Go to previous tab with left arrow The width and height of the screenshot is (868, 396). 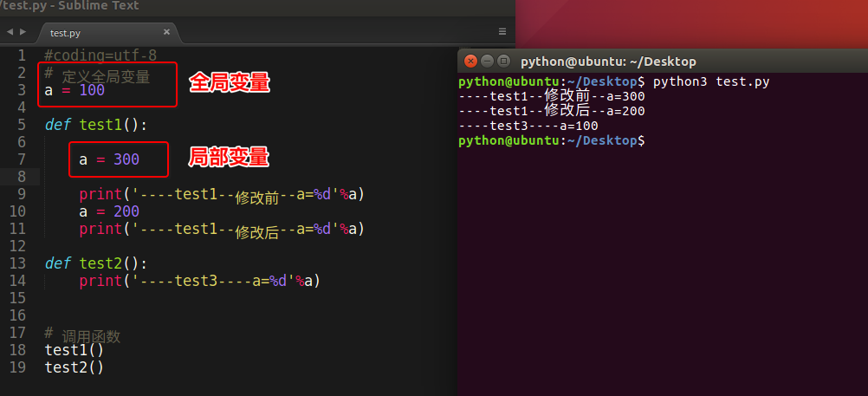(10, 32)
